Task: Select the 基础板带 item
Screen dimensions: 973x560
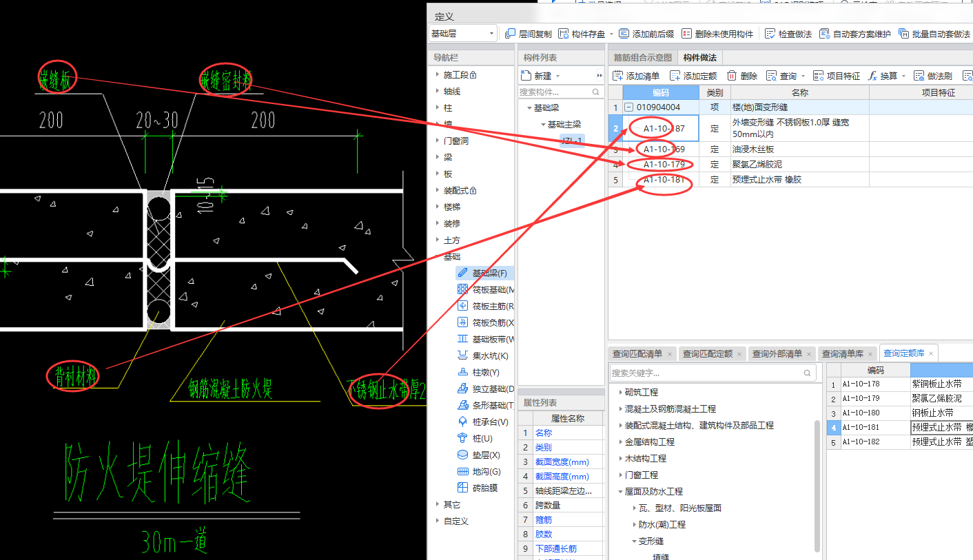Action: [485, 340]
